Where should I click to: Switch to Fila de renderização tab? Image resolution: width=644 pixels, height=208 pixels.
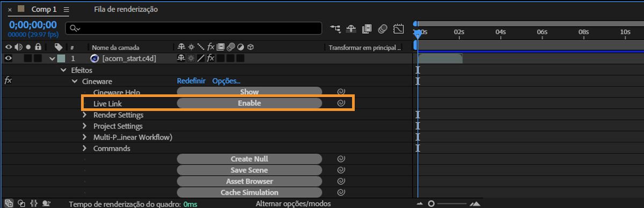[126, 10]
